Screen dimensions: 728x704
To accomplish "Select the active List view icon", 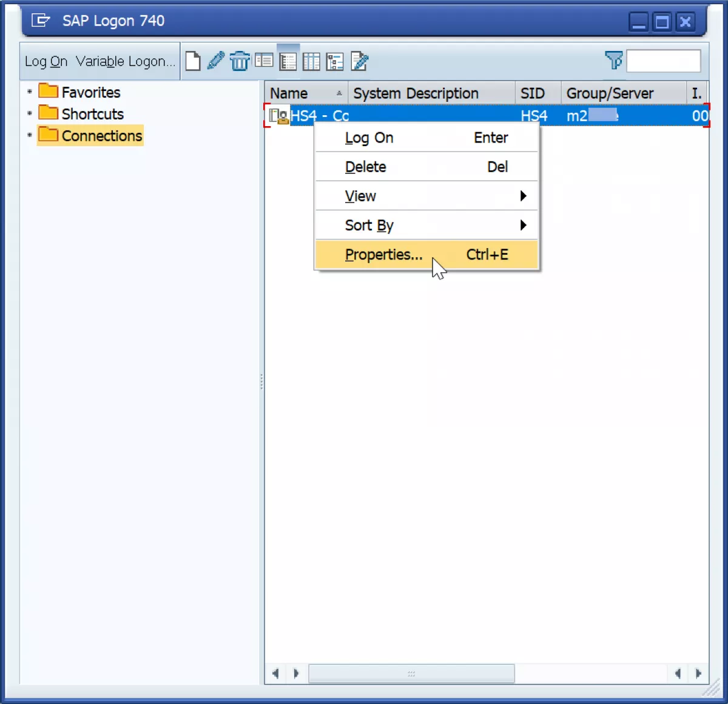I will [288, 61].
